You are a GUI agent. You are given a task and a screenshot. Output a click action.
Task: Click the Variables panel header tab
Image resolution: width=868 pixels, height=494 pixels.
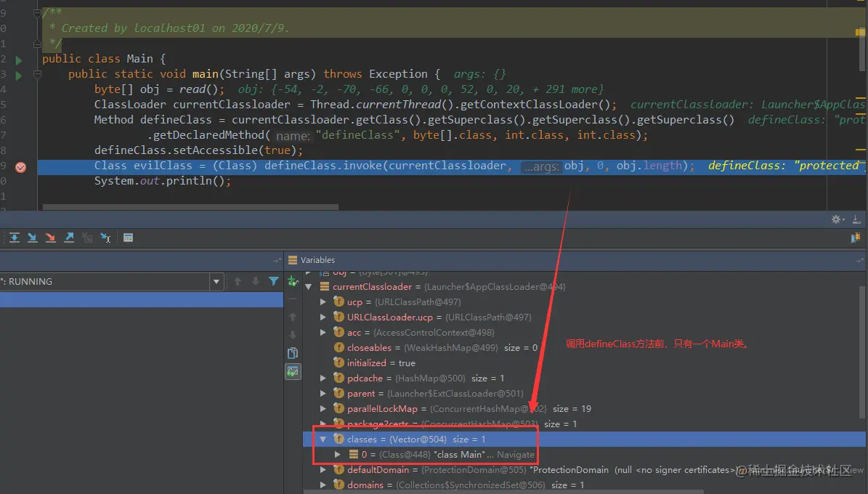[312, 260]
